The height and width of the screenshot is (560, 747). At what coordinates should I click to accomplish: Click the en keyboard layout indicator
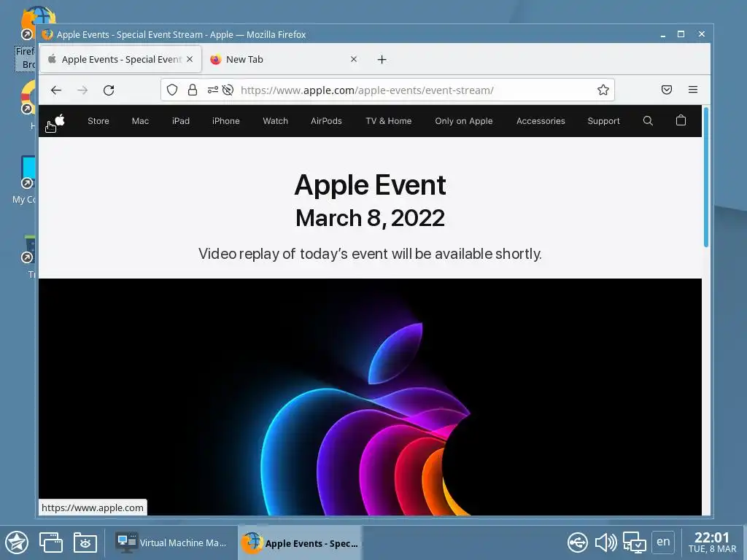click(x=663, y=542)
